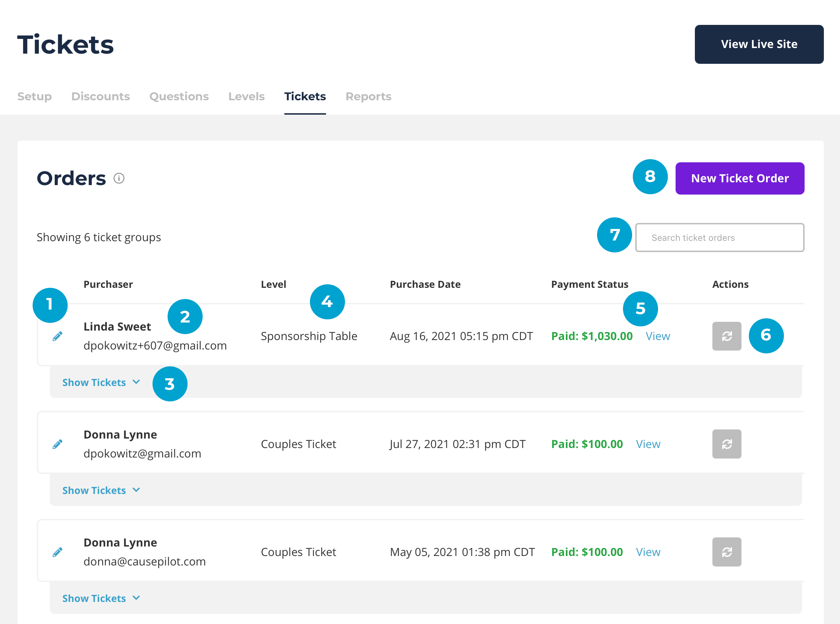Focus the Search ticket orders field
Viewport: 840px width, 624px height.
coord(719,238)
